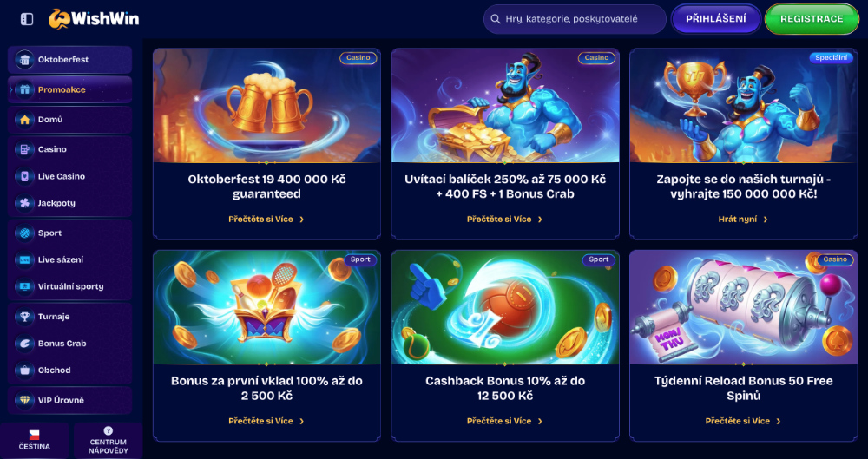
Task: Open the Bonus Crab icon
Action: pyautogui.click(x=24, y=344)
